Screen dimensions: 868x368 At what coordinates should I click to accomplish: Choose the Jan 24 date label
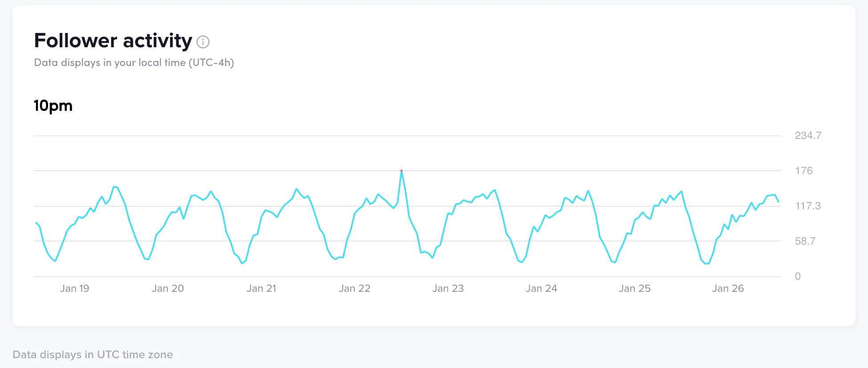(541, 289)
